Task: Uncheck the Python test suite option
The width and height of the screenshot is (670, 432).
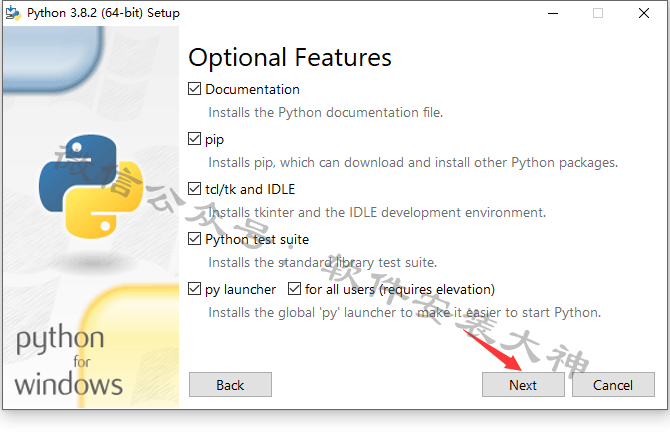Action: [x=194, y=239]
